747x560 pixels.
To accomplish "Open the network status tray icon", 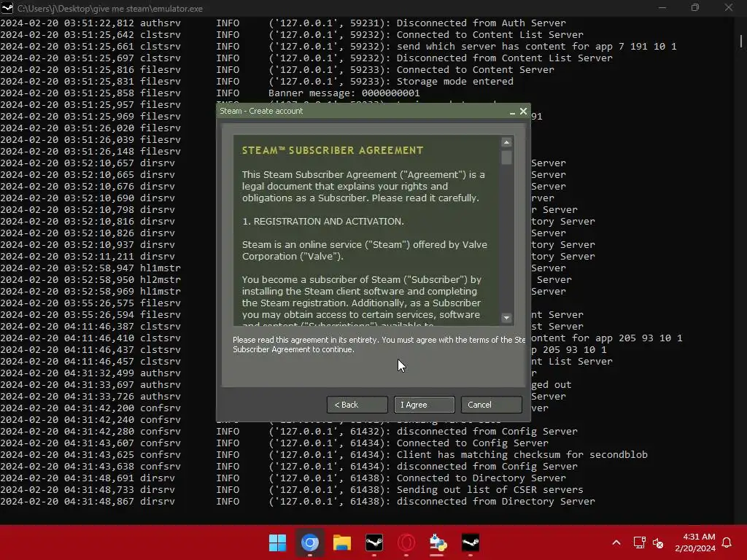I will point(639,542).
